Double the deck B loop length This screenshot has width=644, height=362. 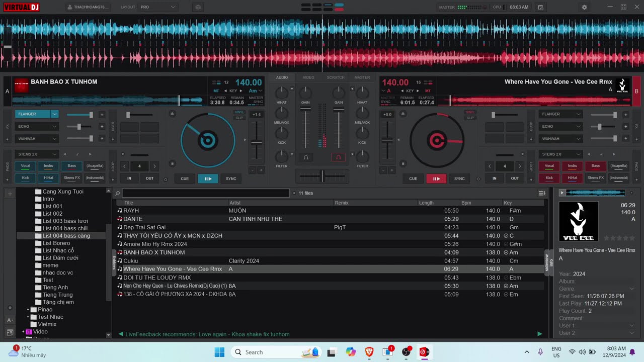520,166
